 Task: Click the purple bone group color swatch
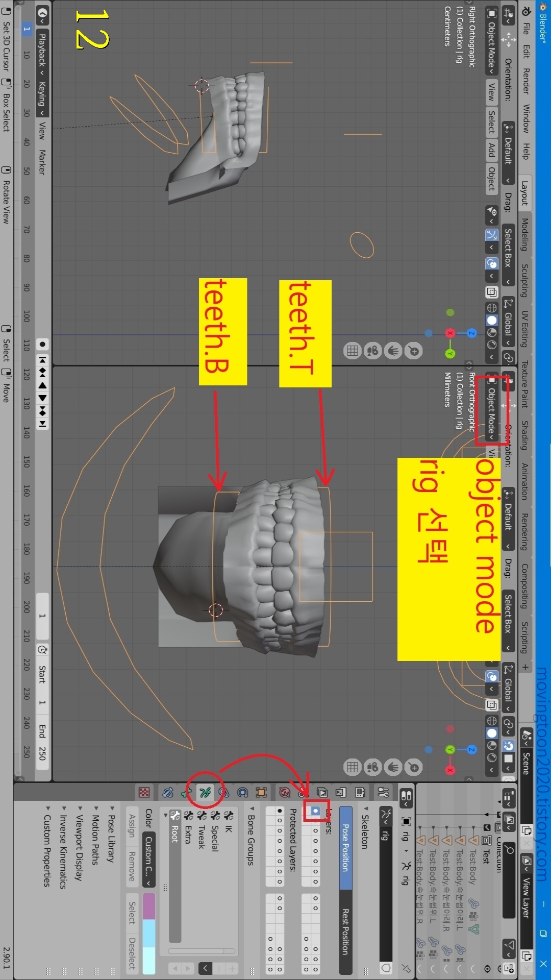149,906
